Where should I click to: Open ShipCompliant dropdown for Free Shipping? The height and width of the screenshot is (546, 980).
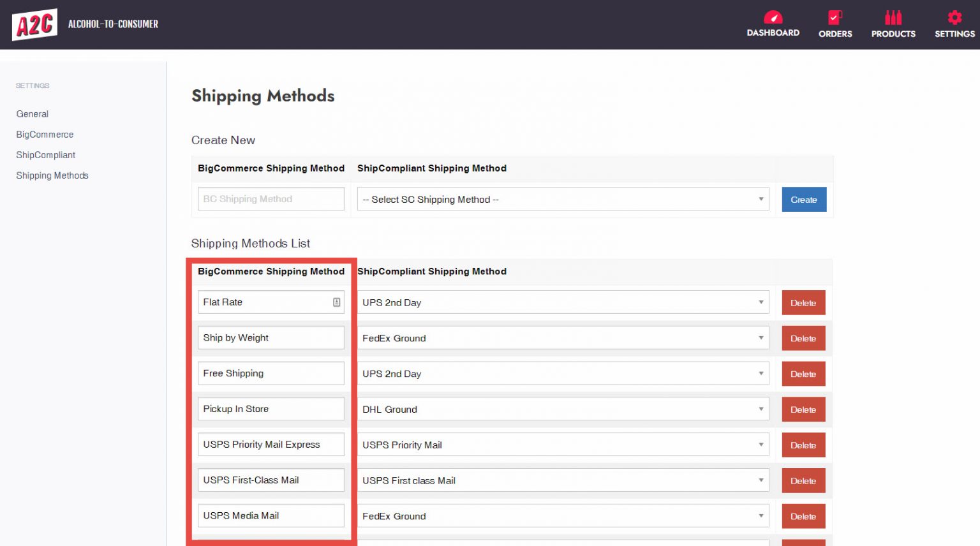[x=563, y=374]
